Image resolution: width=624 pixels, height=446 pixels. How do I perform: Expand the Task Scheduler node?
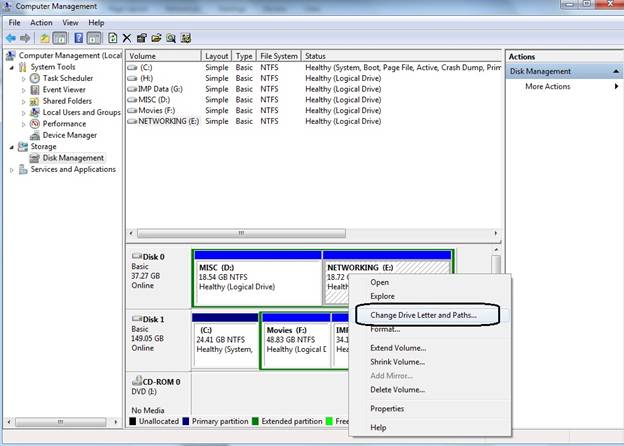tap(23, 79)
